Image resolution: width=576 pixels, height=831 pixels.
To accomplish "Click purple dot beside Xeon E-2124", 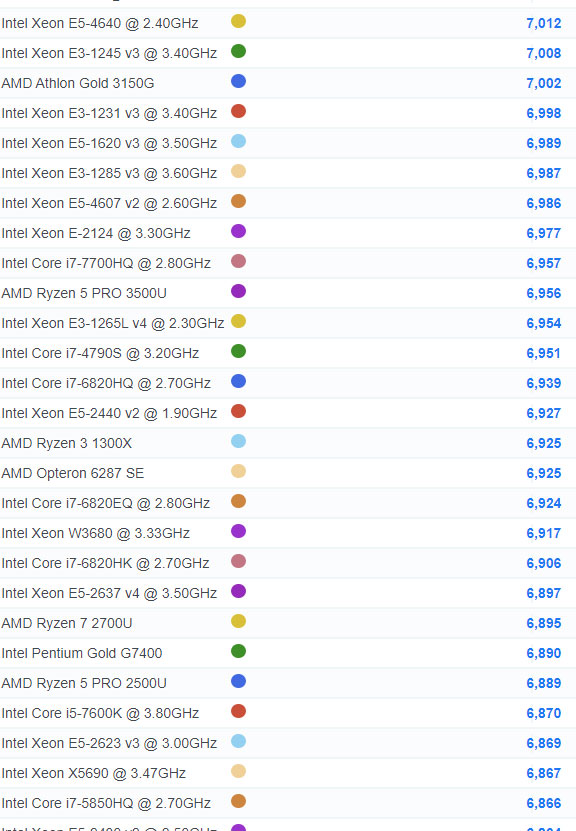I will click(238, 231).
